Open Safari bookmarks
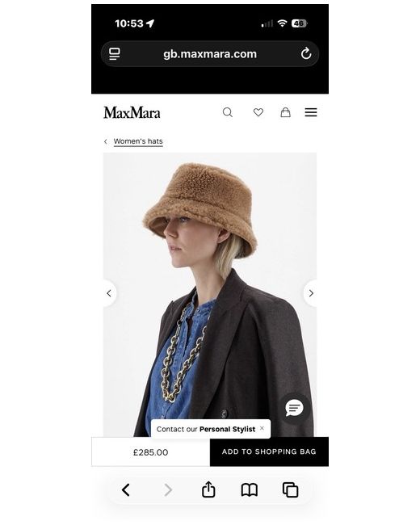This screenshot has width=420, height=525. click(250, 490)
